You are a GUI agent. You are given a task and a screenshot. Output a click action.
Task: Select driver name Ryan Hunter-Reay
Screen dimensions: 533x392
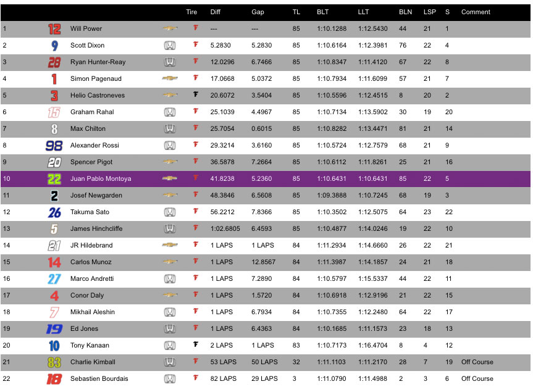pyautogui.click(x=98, y=62)
